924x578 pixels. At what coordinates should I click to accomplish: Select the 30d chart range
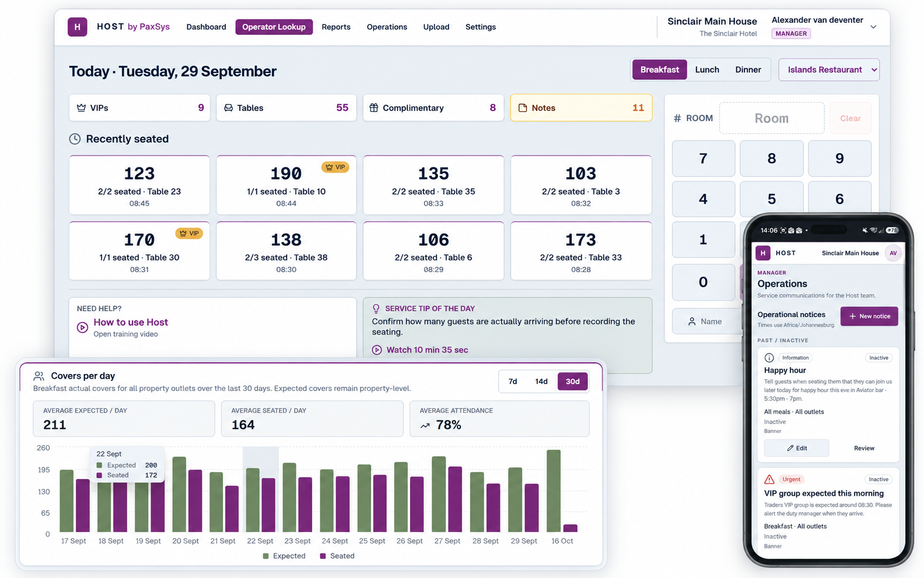pyautogui.click(x=573, y=381)
